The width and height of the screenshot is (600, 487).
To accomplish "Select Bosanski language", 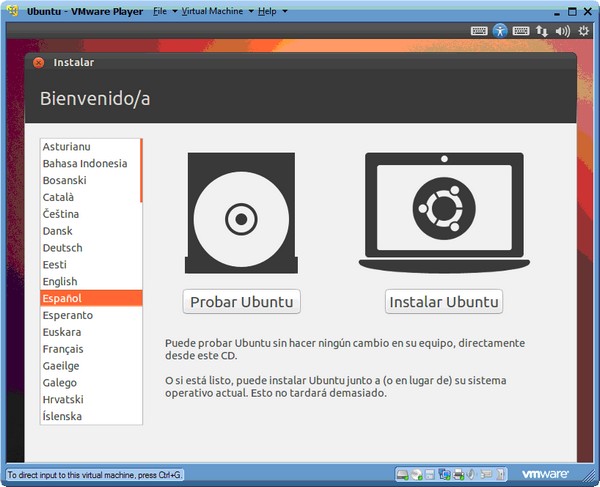I will (x=90, y=180).
